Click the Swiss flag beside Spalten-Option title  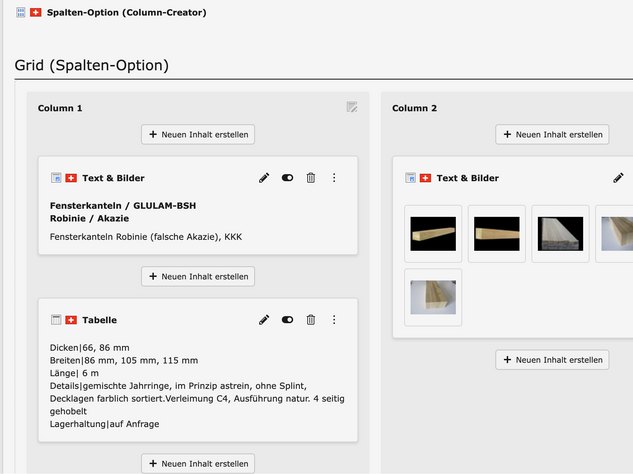(36, 13)
